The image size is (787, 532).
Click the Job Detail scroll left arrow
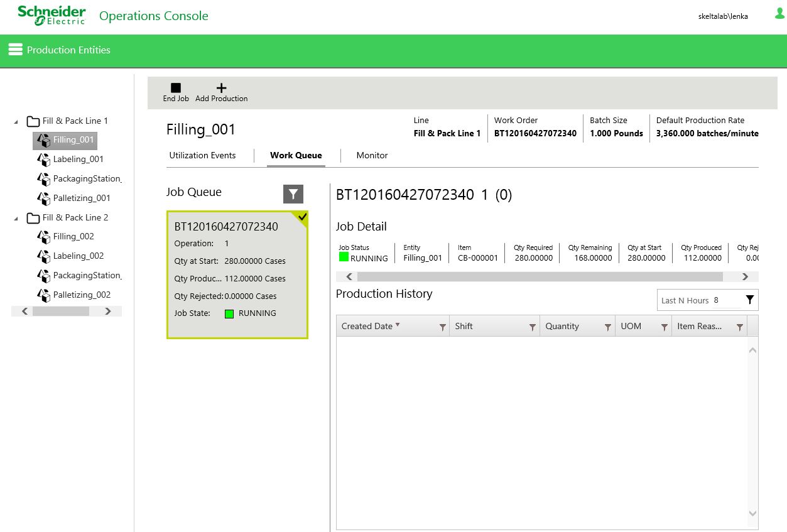(x=349, y=276)
